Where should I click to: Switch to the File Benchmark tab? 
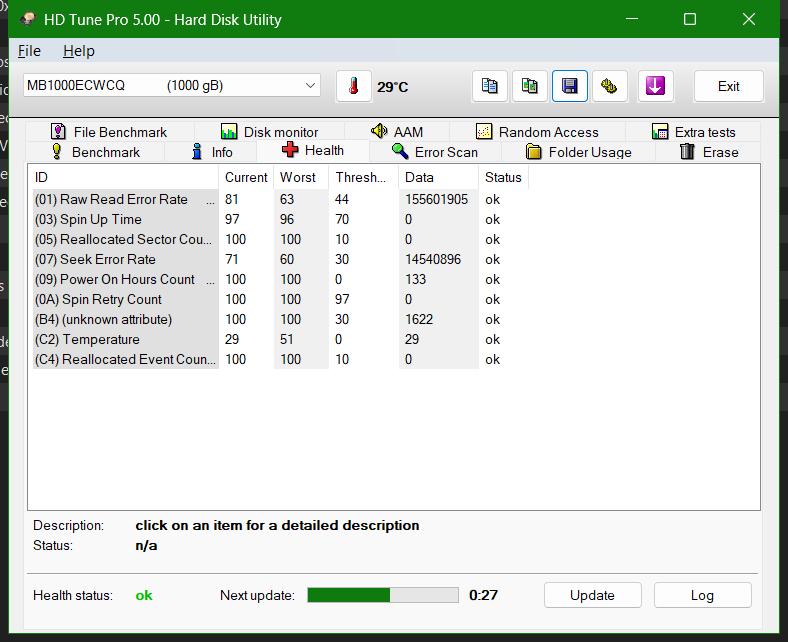coord(109,132)
